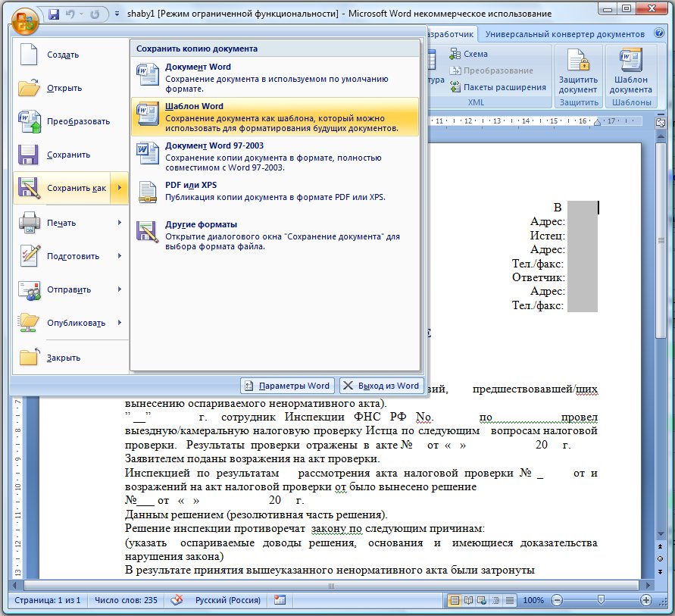675x616 pixels.
Task: Toggle ruler display button above scrollbar
Action: coord(661,123)
